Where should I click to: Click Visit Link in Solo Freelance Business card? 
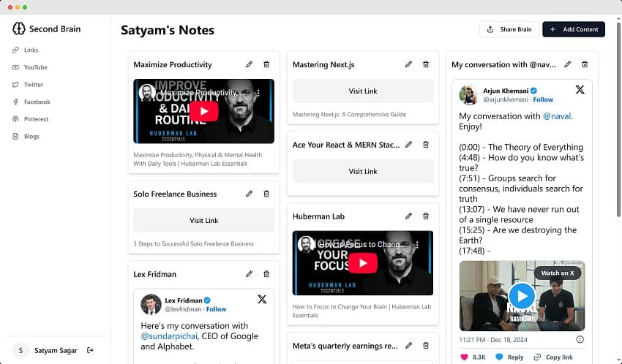coord(204,221)
